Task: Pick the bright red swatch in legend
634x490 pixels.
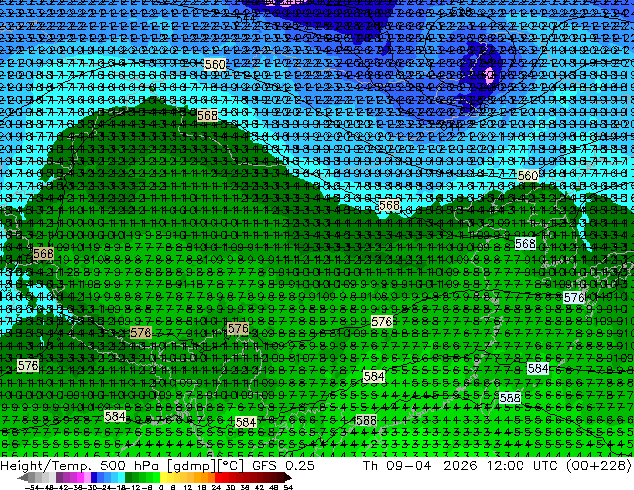Action: [x=218, y=477]
